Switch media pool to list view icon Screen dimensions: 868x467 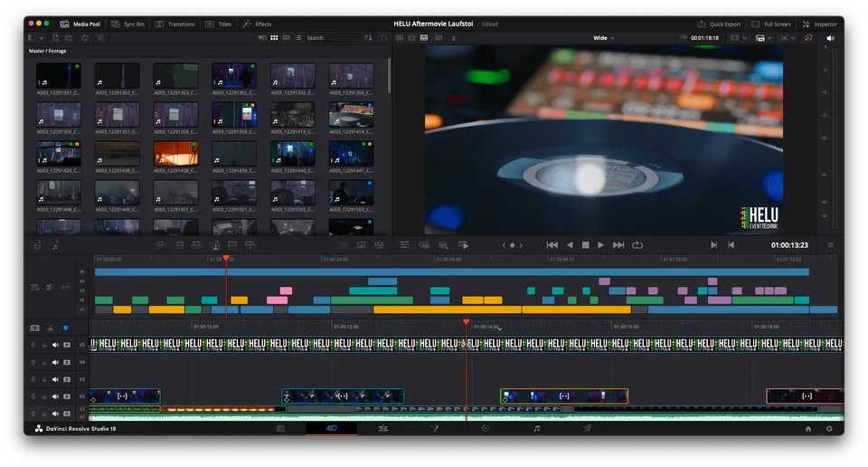[x=298, y=38]
